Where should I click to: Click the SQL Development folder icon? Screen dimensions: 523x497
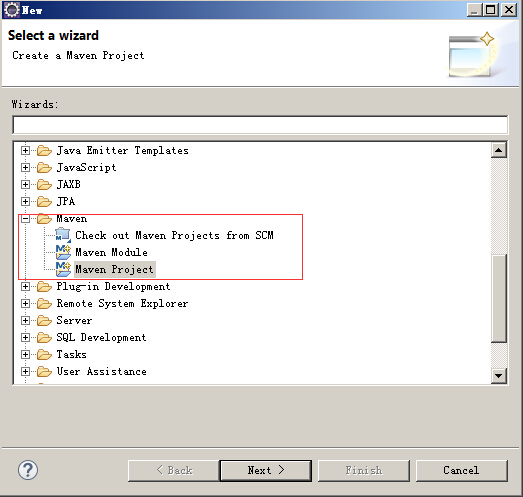pos(44,338)
